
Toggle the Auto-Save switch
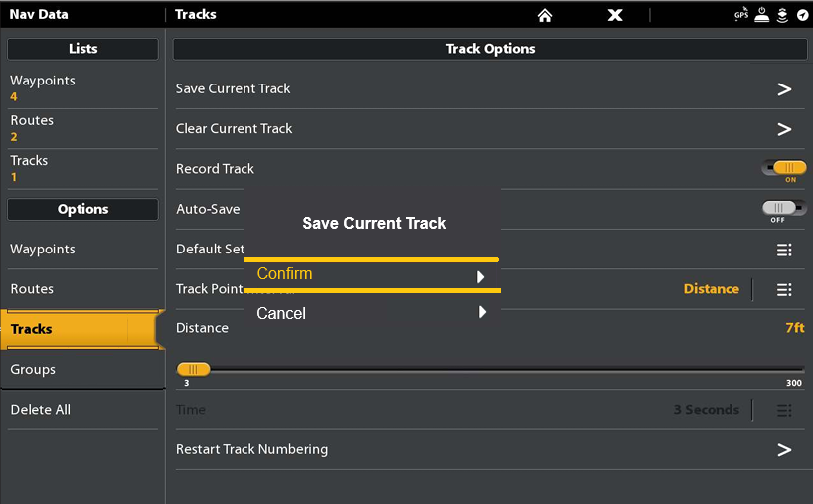pyautogui.click(x=784, y=209)
